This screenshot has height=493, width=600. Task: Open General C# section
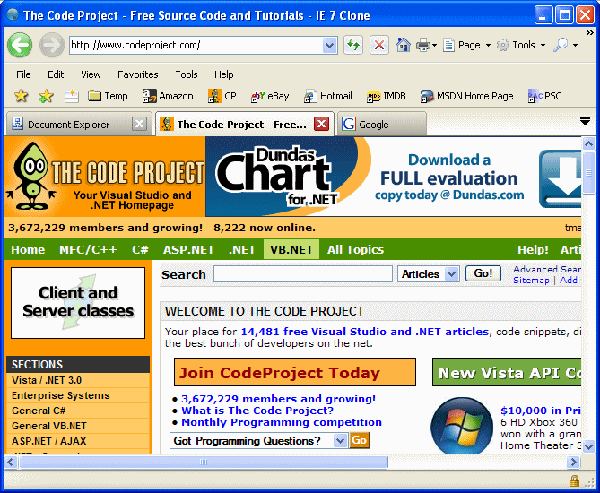[78, 411]
